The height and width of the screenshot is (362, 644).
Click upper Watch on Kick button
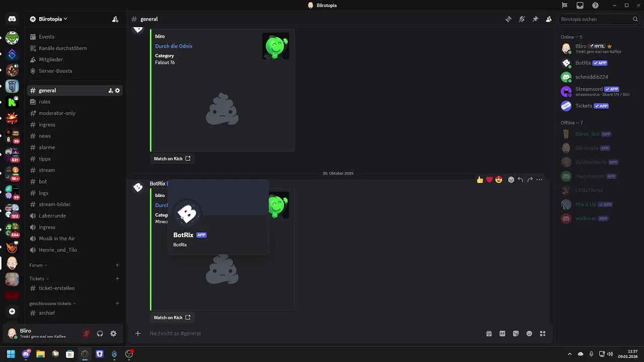coord(172,158)
